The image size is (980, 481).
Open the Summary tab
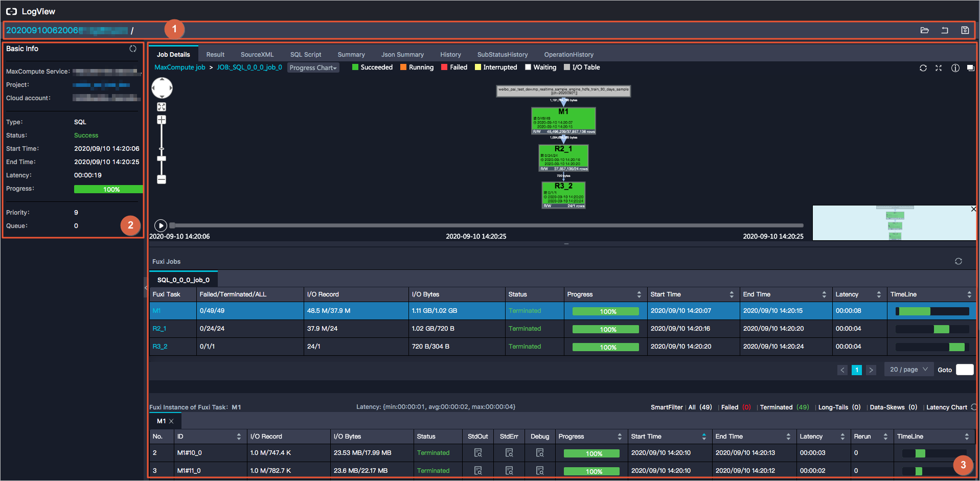pyautogui.click(x=351, y=55)
